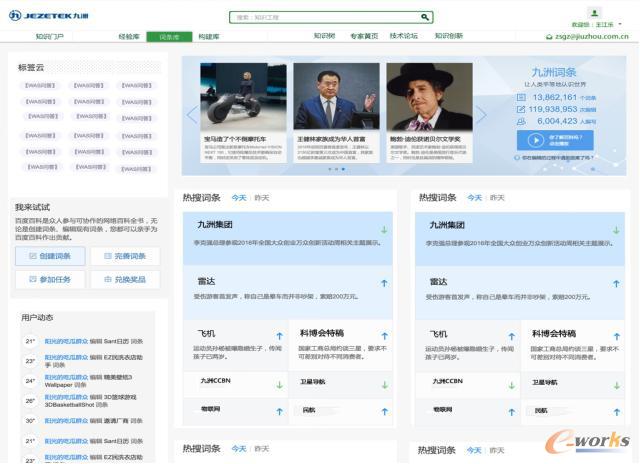Viewport: 640px width, 464px height.
Task: Select 今天 tab in upper-right 热搜词条 panel
Action: 474,198
